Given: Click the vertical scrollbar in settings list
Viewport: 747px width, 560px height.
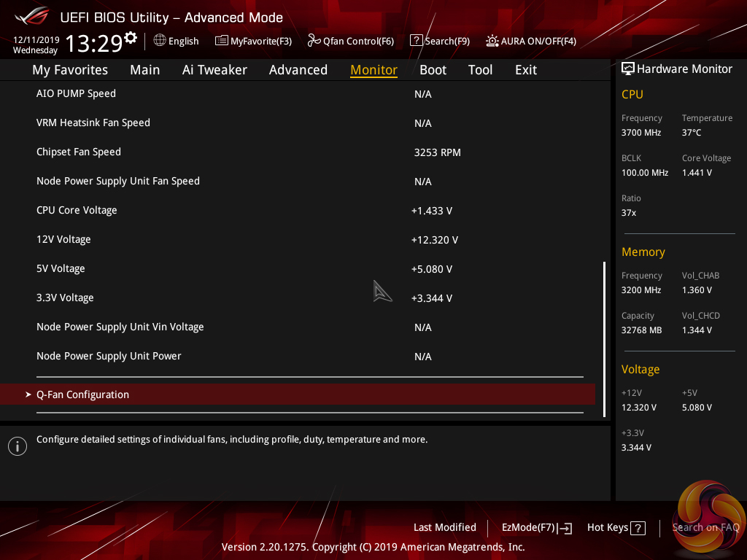Looking at the screenshot, I should [604, 339].
